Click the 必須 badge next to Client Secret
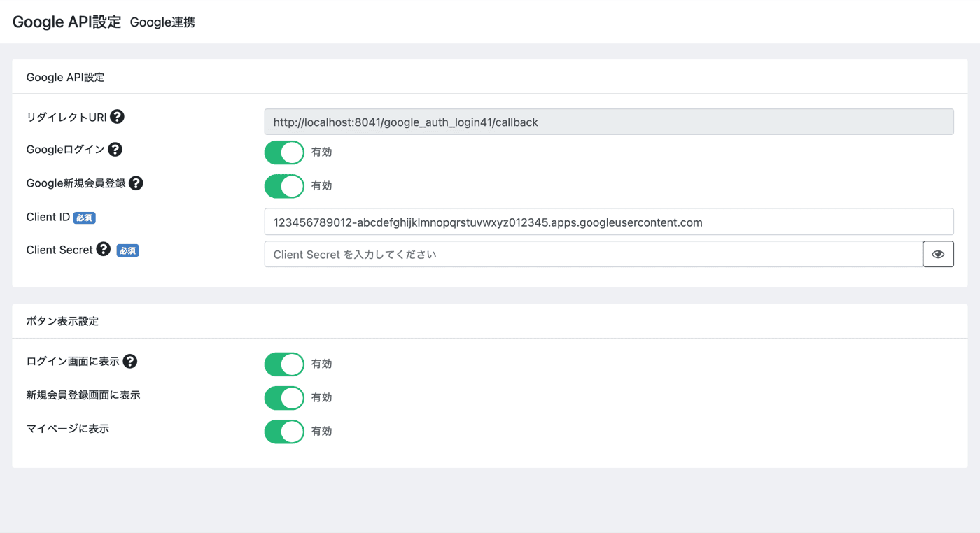 coord(128,250)
